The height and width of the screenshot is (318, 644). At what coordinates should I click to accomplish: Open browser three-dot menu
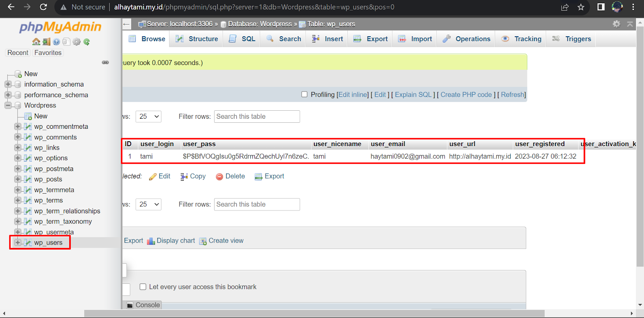pyautogui.click(x=633, y=7)
